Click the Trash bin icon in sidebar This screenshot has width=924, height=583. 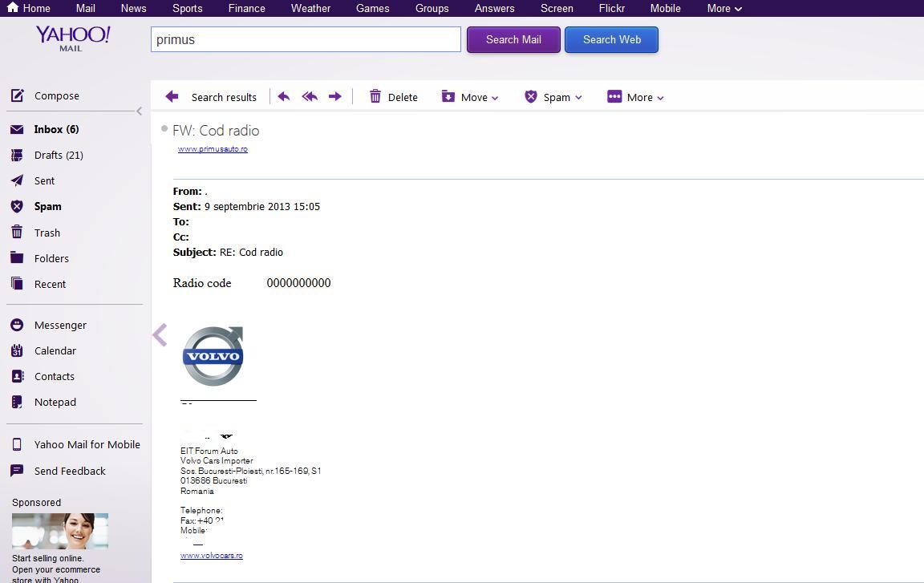pyautogui.click(x=17, y=232)
